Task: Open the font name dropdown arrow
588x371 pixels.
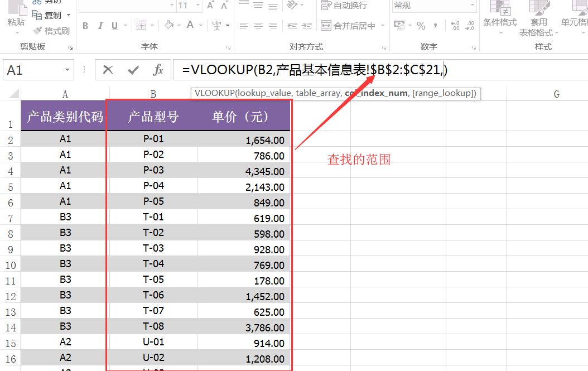Action: coord(172,5)
